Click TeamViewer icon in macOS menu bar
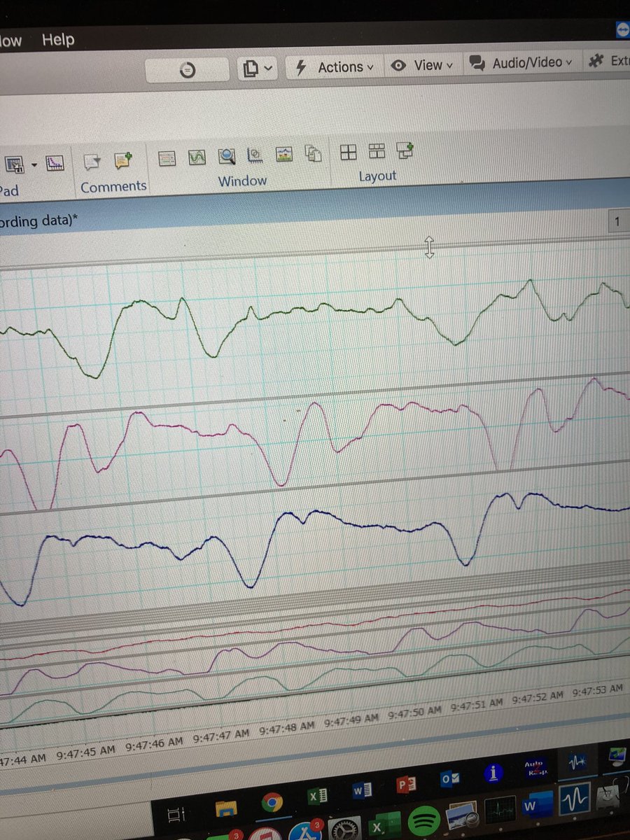The image size is (630, 840). coord(622,31)
